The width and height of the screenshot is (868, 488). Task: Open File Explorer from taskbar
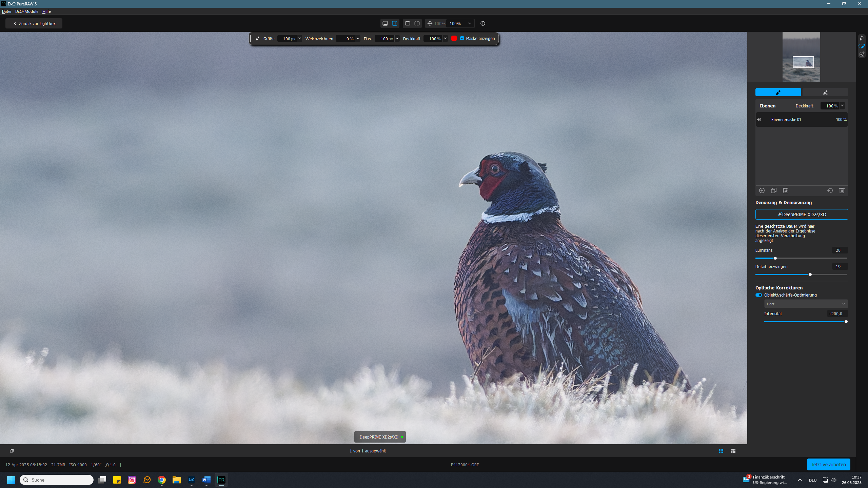[x=177, y=480]
